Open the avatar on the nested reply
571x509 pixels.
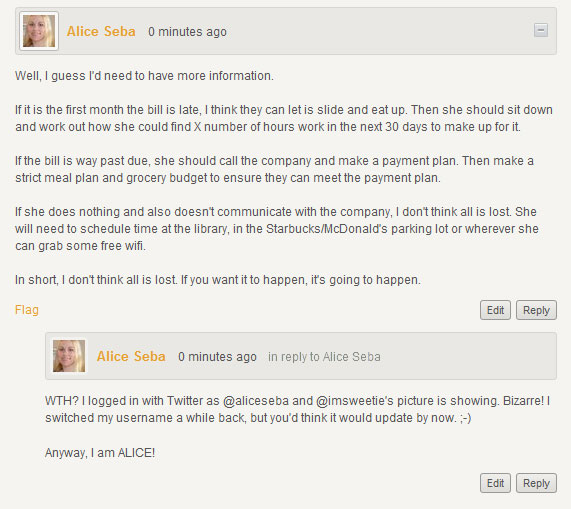[69, 356]
